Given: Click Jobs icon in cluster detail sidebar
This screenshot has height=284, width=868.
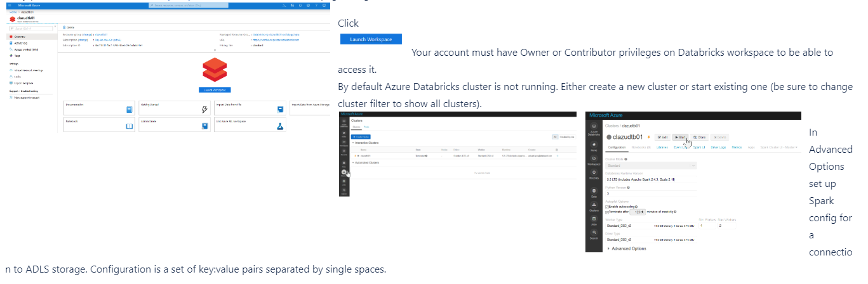Looking at the screenshot, I should (594, 220).
